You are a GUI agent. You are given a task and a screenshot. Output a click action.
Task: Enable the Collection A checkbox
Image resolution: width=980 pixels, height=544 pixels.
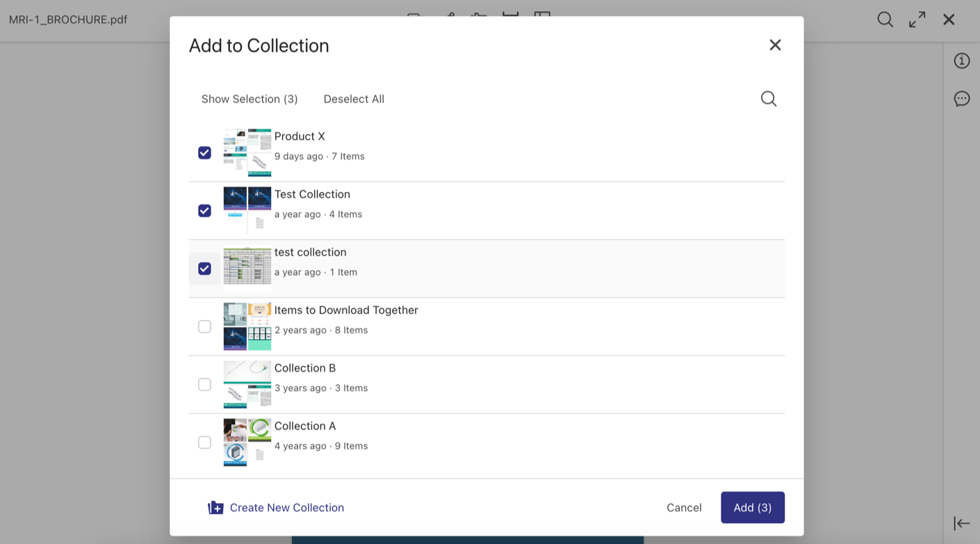(204, 442)
